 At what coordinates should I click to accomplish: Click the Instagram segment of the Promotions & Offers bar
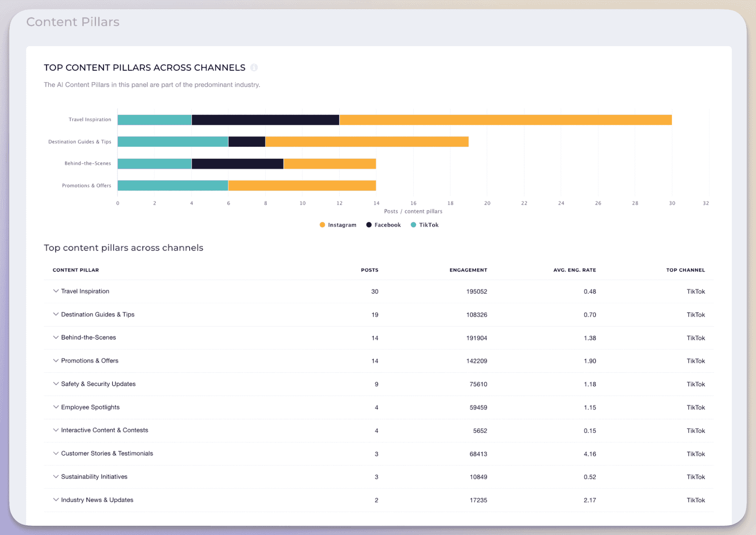302,186
